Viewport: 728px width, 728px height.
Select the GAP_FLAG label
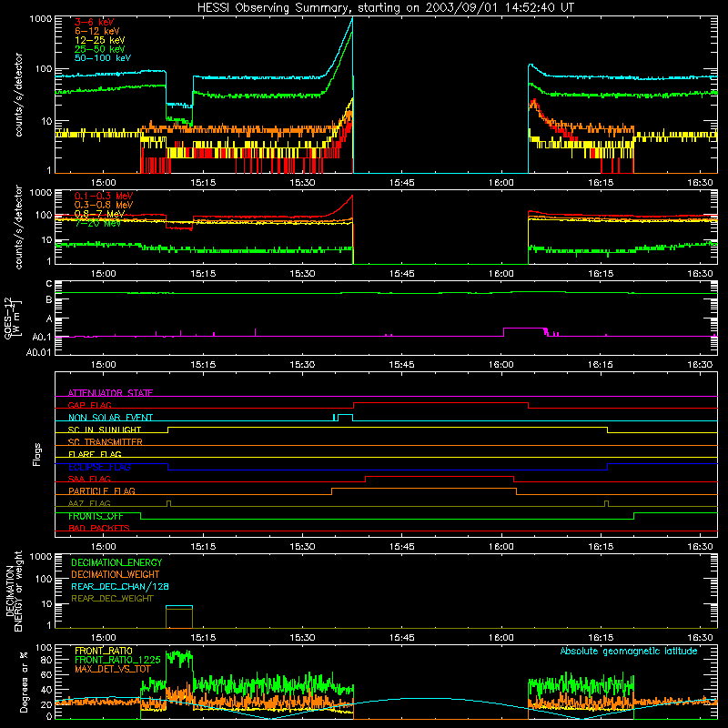(x=89, y=405)
